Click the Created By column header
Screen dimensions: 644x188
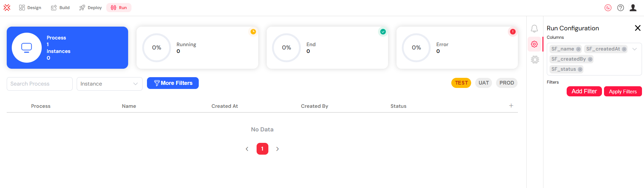coord(314,106)
